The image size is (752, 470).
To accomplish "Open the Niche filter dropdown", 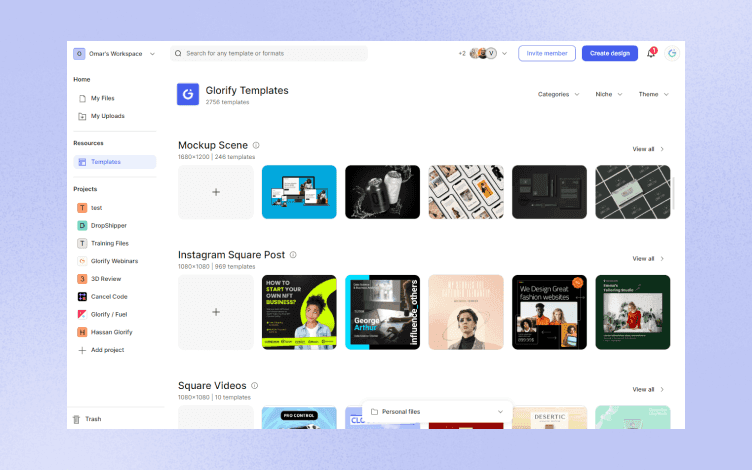I will (609, 94).
